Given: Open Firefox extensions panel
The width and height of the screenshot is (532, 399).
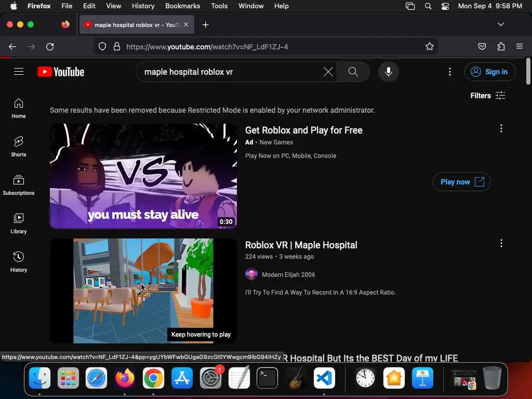Looking at the screenshot, I should click(501, 46).
